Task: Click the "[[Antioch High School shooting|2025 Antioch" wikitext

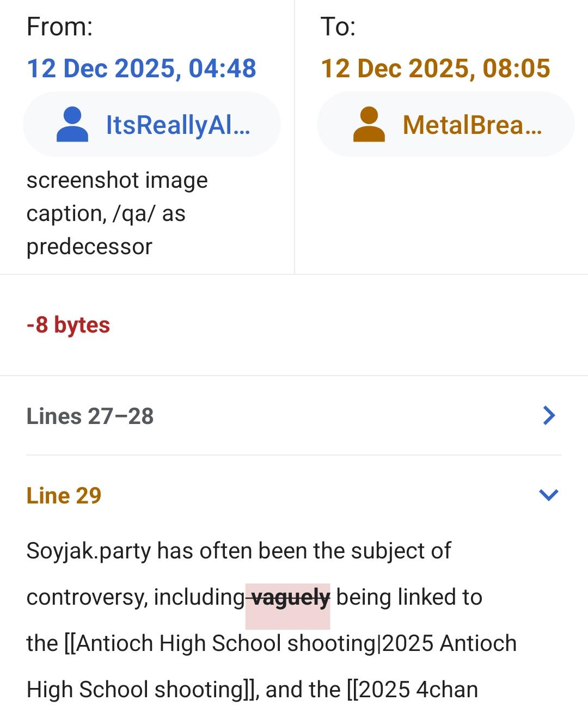Action: [290, 643]
